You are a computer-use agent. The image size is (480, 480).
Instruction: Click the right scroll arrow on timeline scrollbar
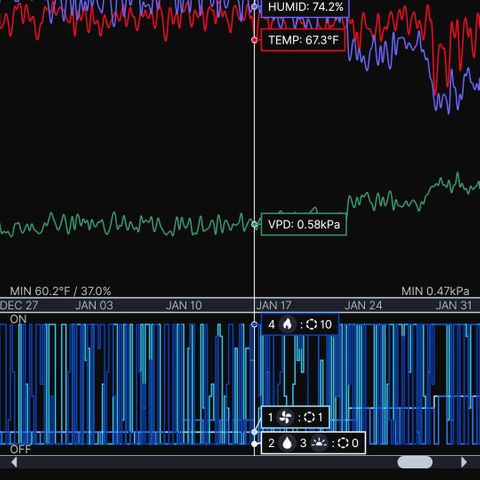pos(464,462)
